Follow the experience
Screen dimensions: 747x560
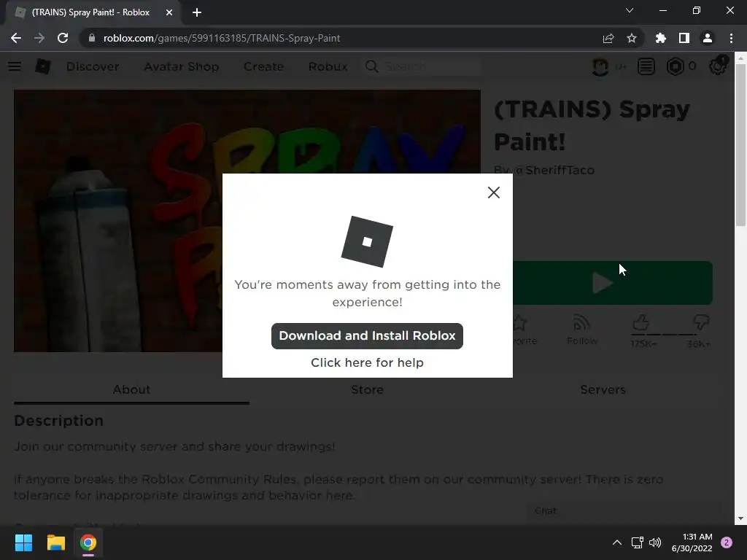[x=581, y=330]
